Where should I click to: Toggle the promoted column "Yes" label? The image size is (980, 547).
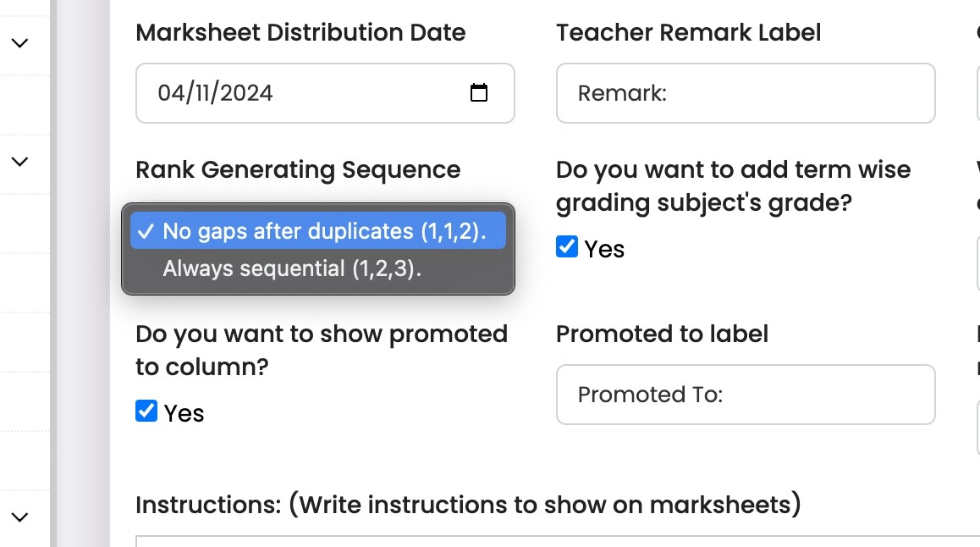click(x=187, y=413)
